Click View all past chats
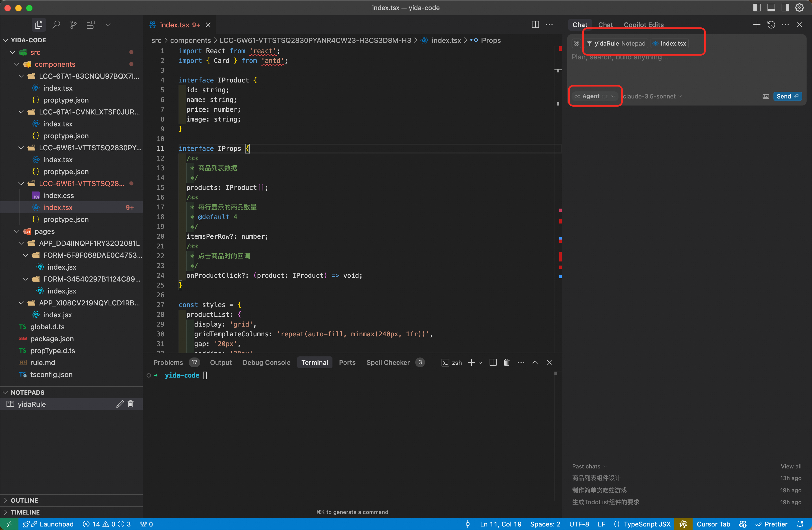This screenshot has width=812, height=530. click(x=791, y=466)
